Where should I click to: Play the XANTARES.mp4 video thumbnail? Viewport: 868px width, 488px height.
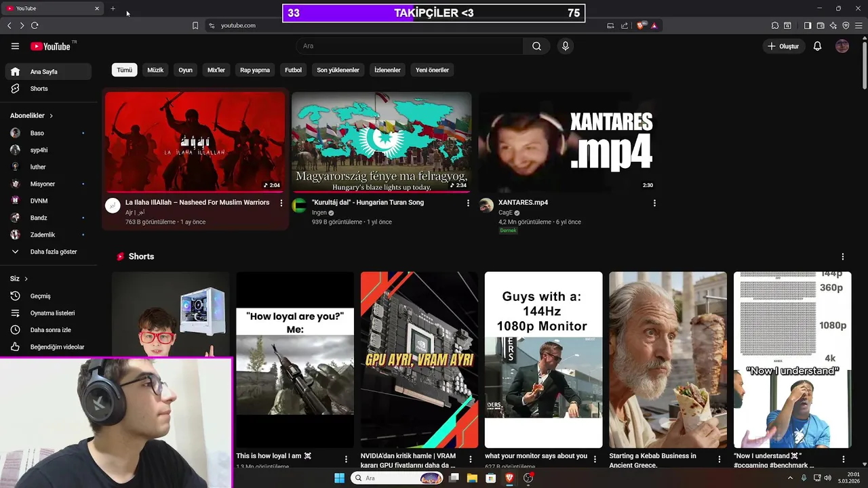point(568,142)
